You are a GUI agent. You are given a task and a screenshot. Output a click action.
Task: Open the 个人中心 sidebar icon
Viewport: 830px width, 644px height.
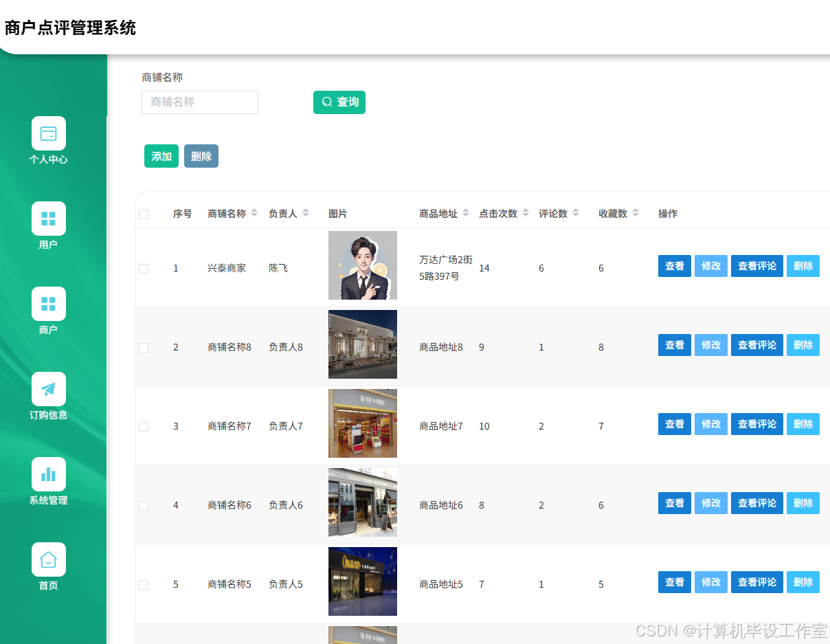(49, 133)
